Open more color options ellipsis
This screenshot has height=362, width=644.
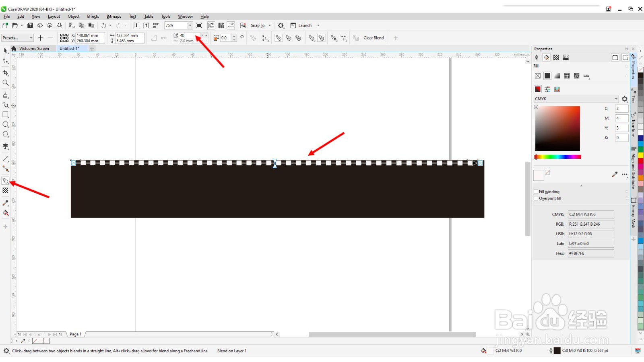coord(625,175)
